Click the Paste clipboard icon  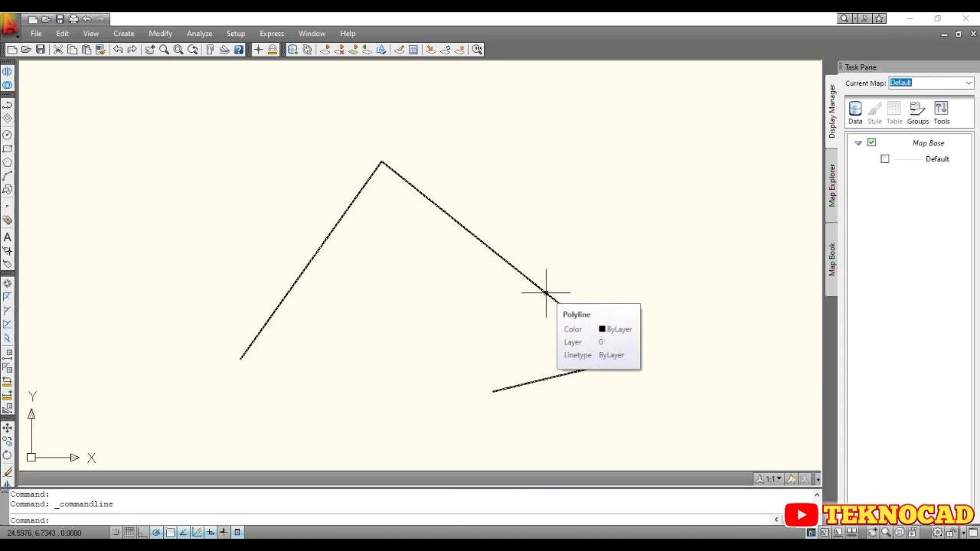coord(86,50)
